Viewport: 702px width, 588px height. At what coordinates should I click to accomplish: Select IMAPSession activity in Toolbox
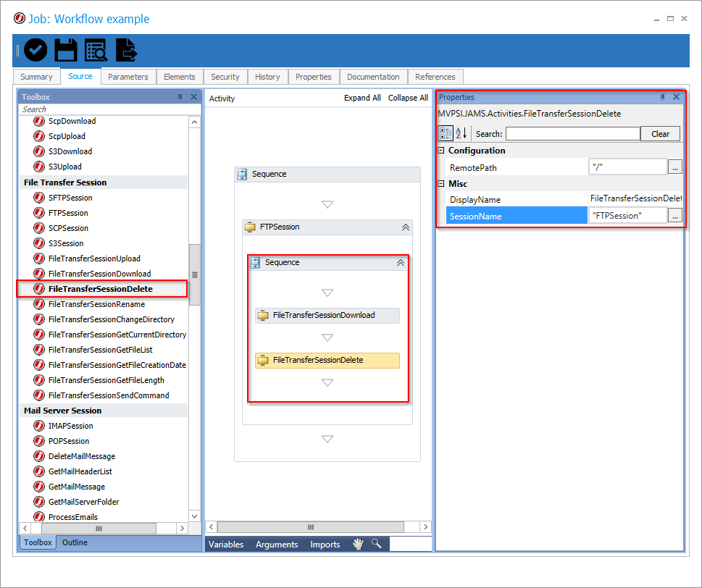[x=70, y=426]
